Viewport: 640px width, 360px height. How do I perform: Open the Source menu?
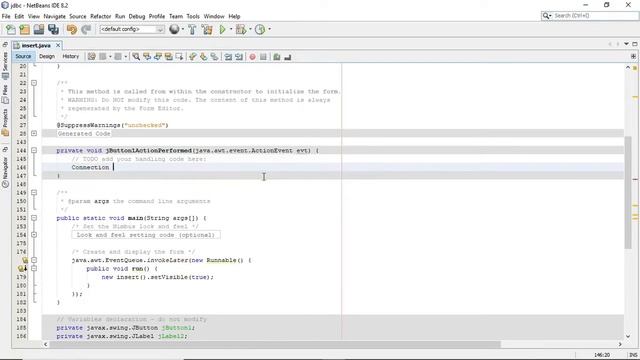pyautogui.click(x=78, y=16)
